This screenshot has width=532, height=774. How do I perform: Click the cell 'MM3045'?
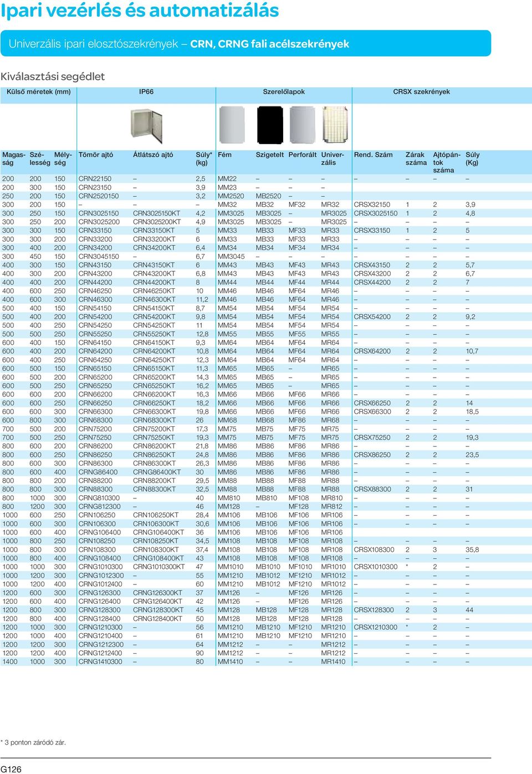coord(231,256)
